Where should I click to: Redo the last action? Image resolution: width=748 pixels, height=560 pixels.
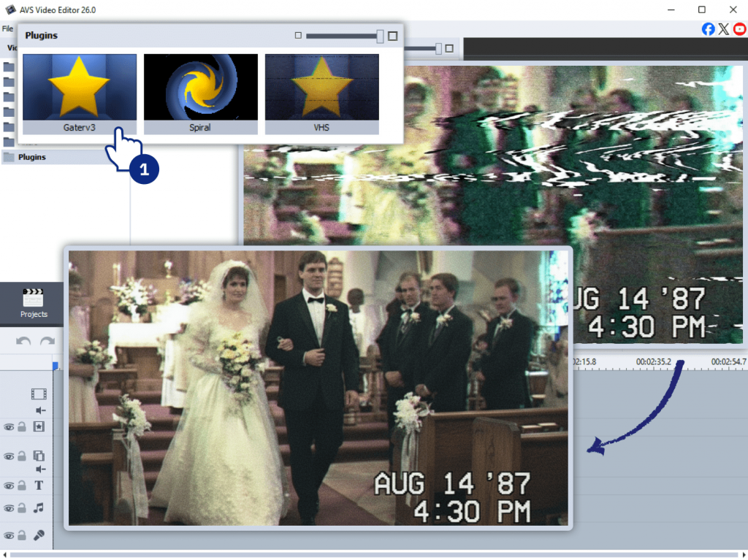click(x=47, y=341)
